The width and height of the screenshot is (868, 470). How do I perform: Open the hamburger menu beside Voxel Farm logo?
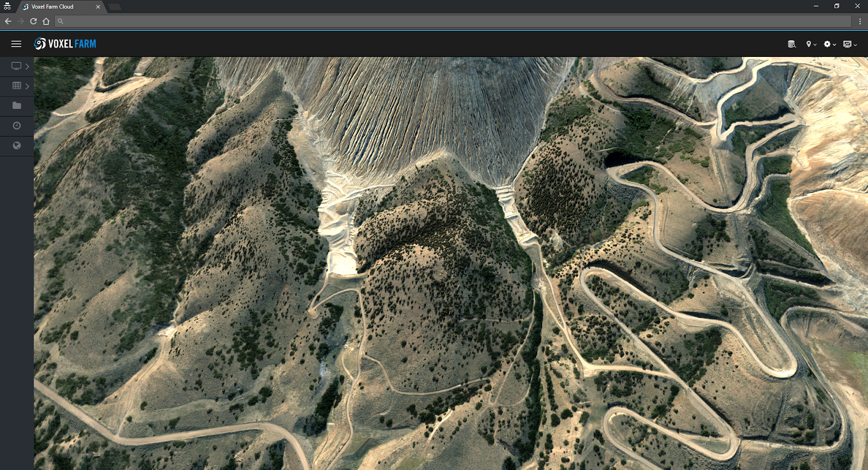(x=16, y=44)
